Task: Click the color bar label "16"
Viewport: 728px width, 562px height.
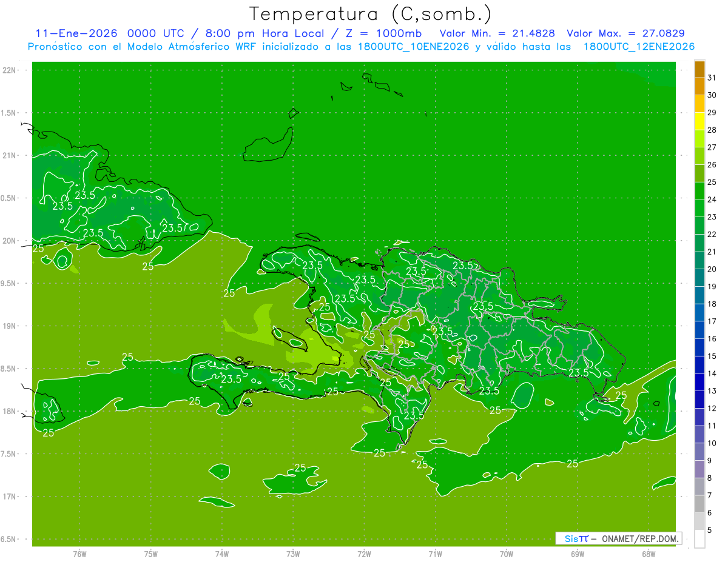Action: [x=712, y=338]
